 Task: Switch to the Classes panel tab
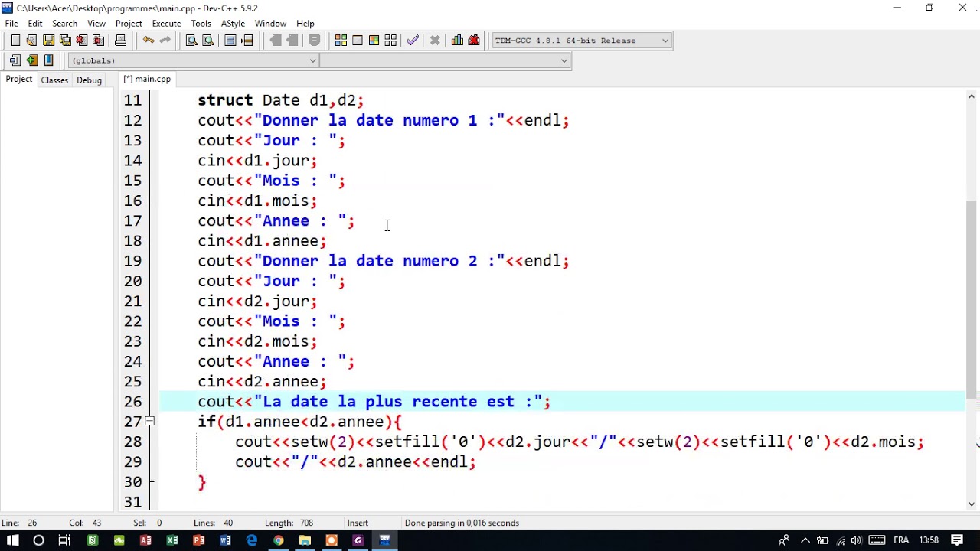pyautogui.click(x=54, y=80)
